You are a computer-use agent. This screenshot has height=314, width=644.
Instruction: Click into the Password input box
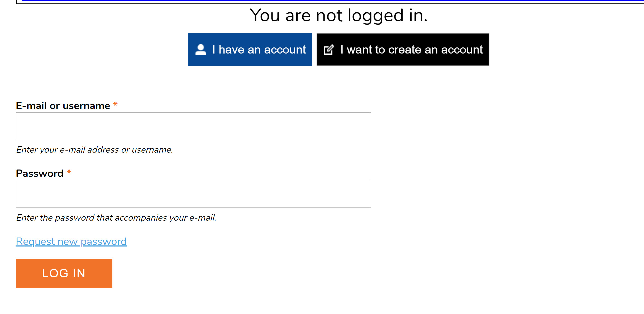[x=193, y=194]
